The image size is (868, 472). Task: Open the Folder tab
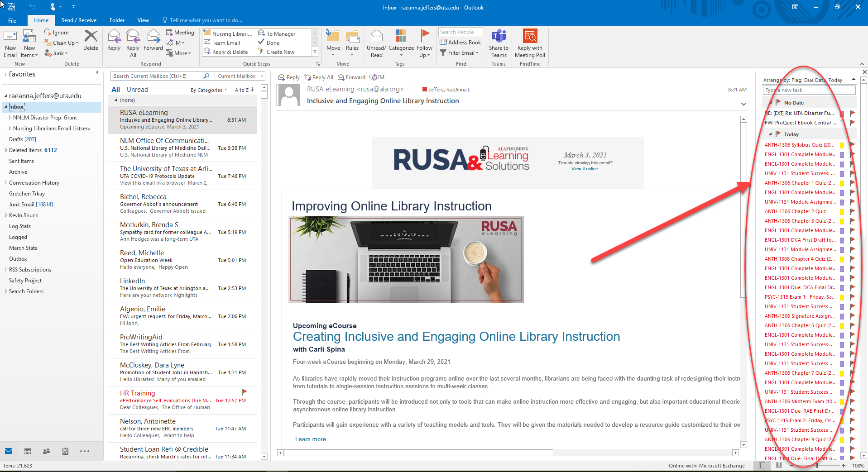[x=117, y=20]
